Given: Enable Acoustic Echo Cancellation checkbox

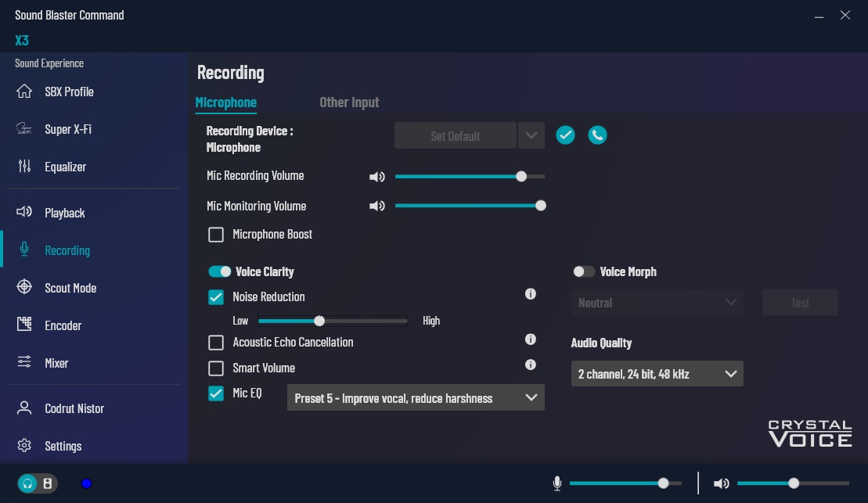Looking at the screenshot, I should [216, 343].
